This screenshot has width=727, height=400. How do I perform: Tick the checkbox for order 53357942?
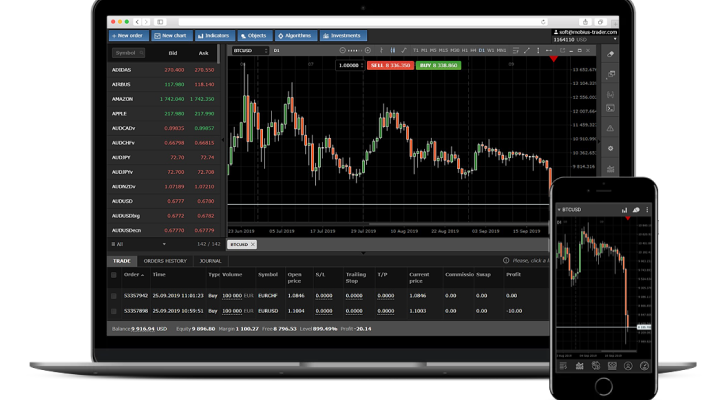(113, 296)
